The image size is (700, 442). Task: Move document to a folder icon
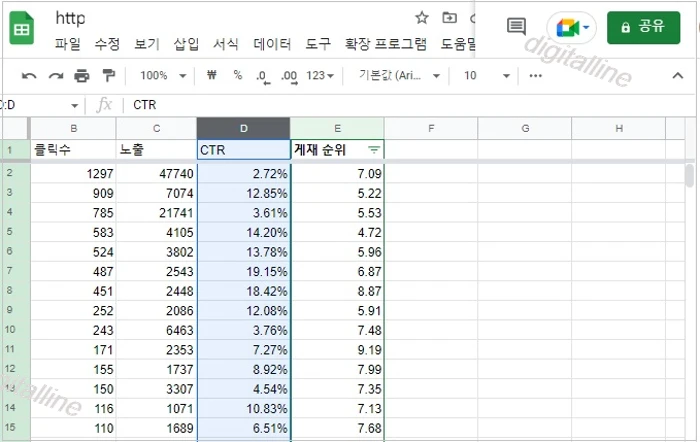coord(449,18)
